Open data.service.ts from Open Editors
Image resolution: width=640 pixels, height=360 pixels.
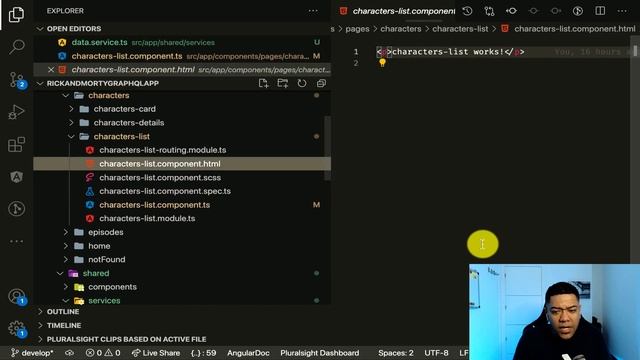[x=182, y=42]
